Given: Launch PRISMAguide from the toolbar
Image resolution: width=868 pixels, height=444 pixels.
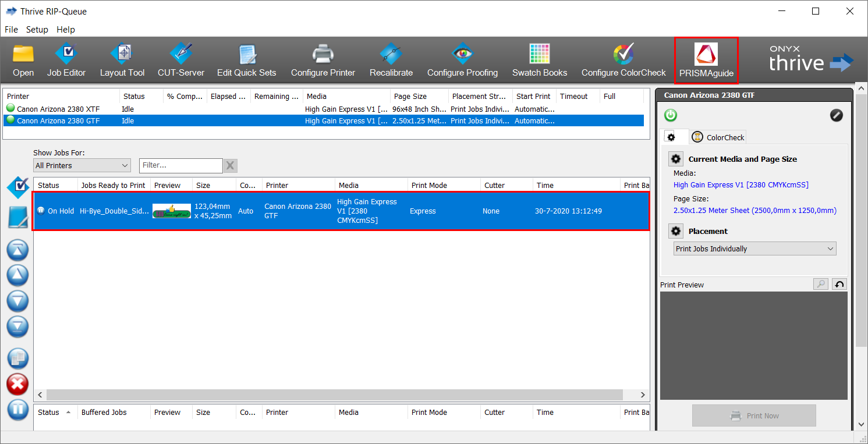Looking at the screenshot, I should [x=706, y=60].
